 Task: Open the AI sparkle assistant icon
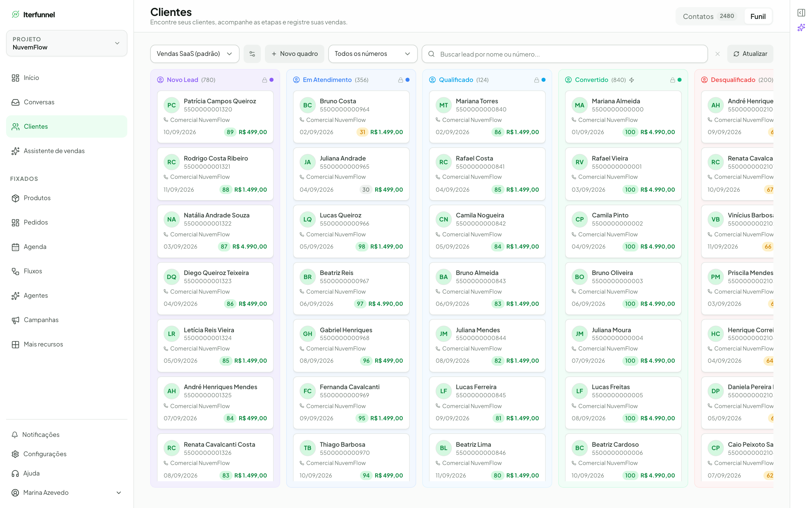(801, 27)
